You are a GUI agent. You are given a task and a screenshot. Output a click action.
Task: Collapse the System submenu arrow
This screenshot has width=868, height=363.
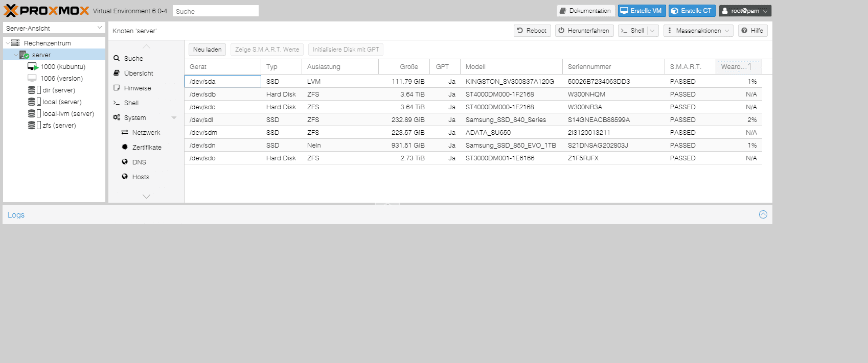tap(174, 118)
